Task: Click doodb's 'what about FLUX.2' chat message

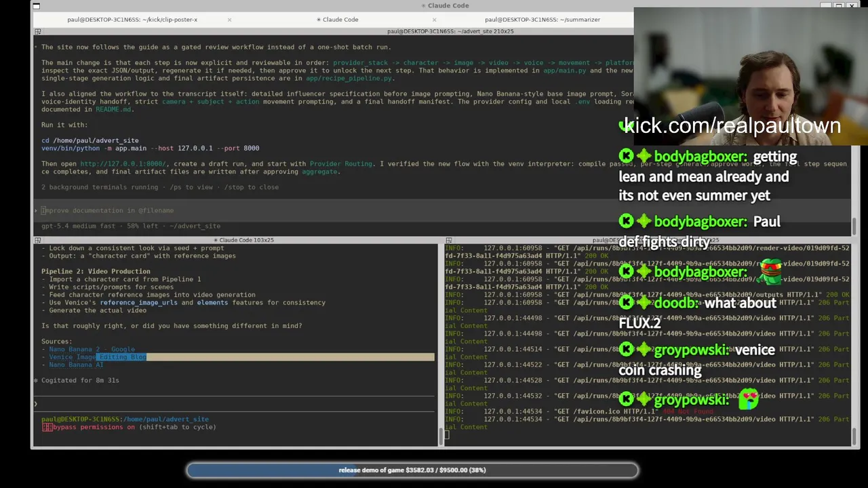Action: tap(698, 312)
